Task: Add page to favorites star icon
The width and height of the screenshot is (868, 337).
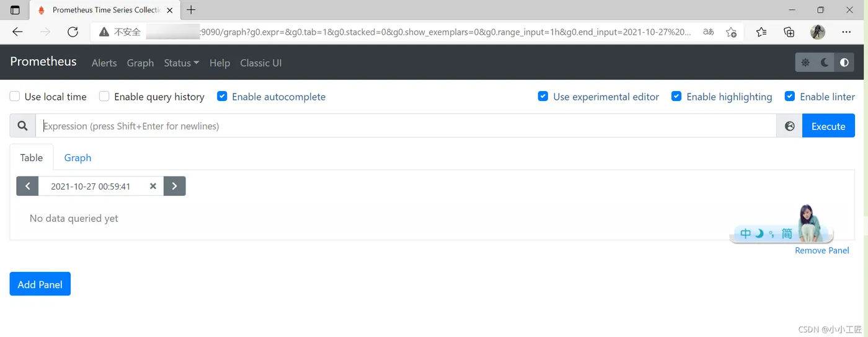Action: [732, 32]
